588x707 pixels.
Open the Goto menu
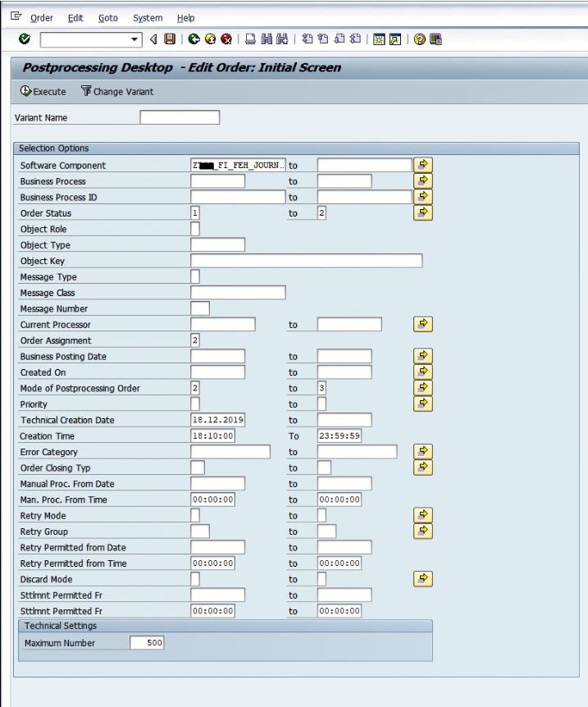pos(107,18)
